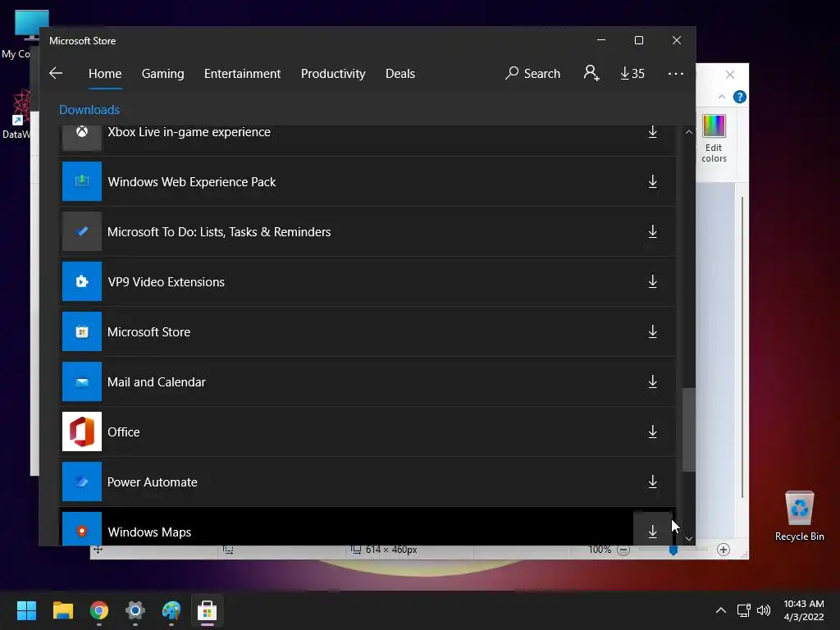Switch to Paint from taskbar
Viewport: 840px width, 630px height.
(171, 610)
